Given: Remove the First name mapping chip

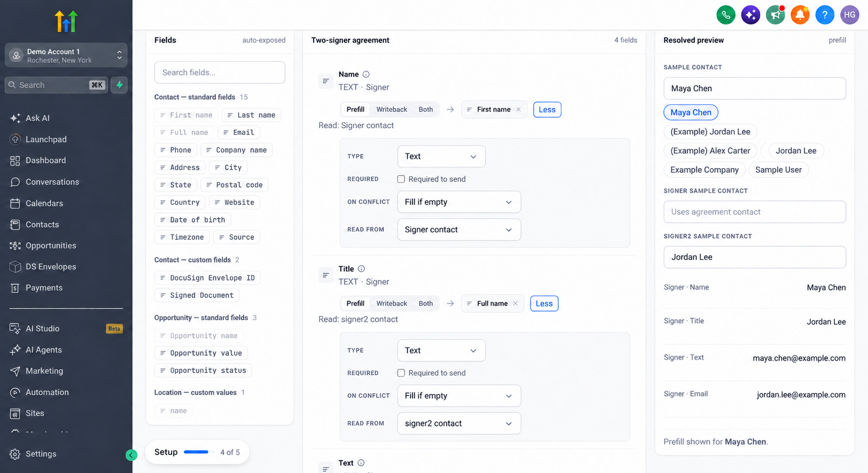Looking at the screenshot, I should pos(519,109).
